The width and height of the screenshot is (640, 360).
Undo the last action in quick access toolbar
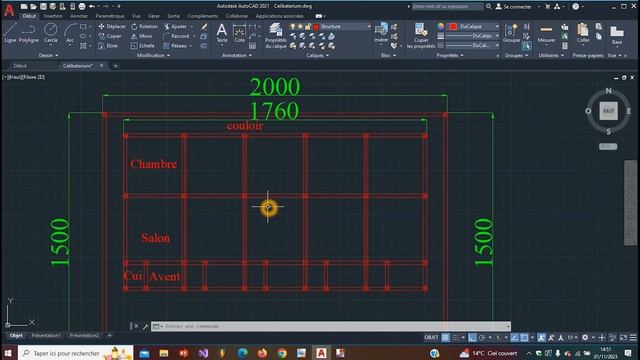92,7
